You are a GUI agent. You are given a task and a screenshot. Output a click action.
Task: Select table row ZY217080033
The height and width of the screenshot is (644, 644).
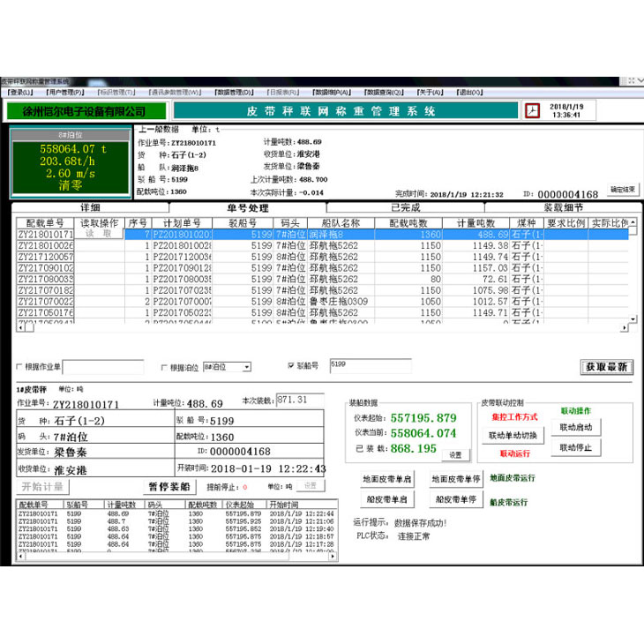tap(322, 279)
